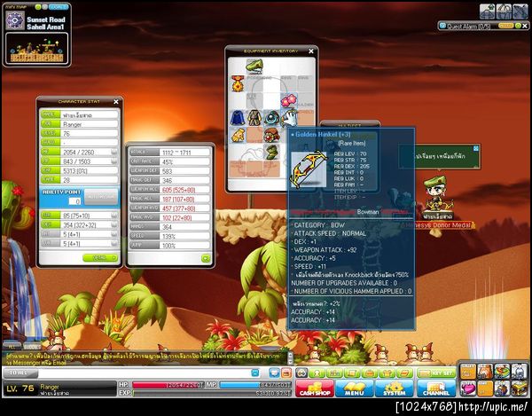Click the blue speech bubble icon by chat
The height and width of the screenshot is (416, 532).
(x=274, y=373)
